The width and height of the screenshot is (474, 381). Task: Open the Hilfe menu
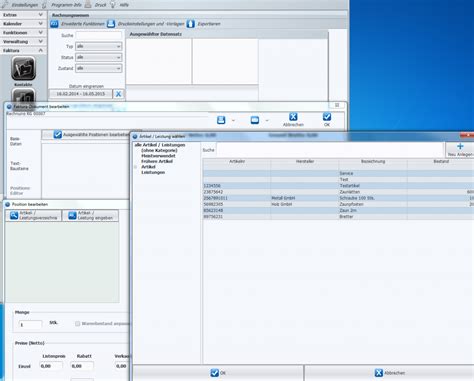pos(124,5)
